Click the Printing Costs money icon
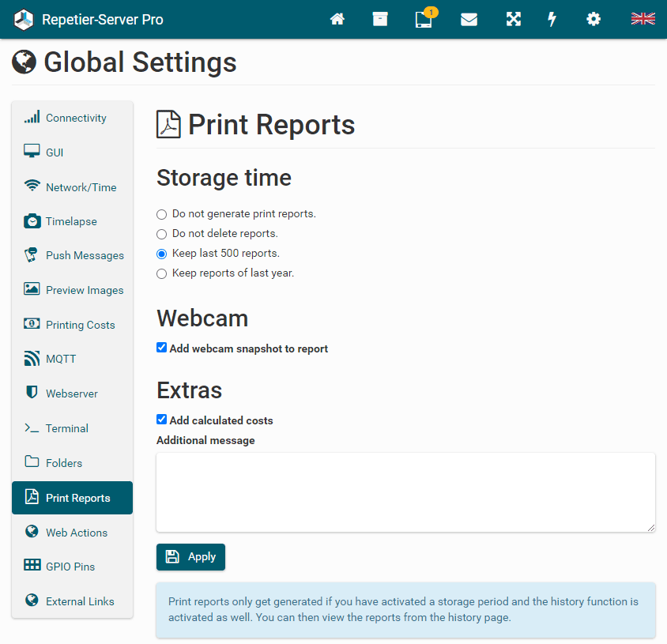The image size is (667, 644). click(32, 324)
